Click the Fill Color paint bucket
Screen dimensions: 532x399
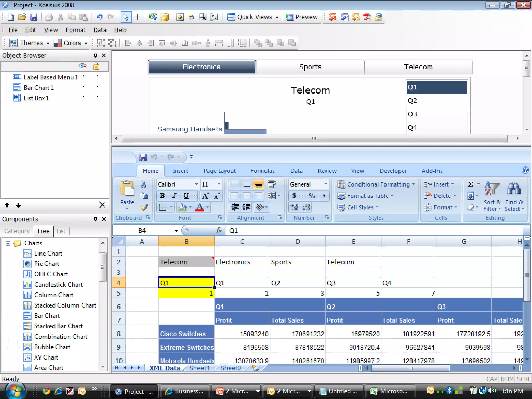click(x=183, y=207)
